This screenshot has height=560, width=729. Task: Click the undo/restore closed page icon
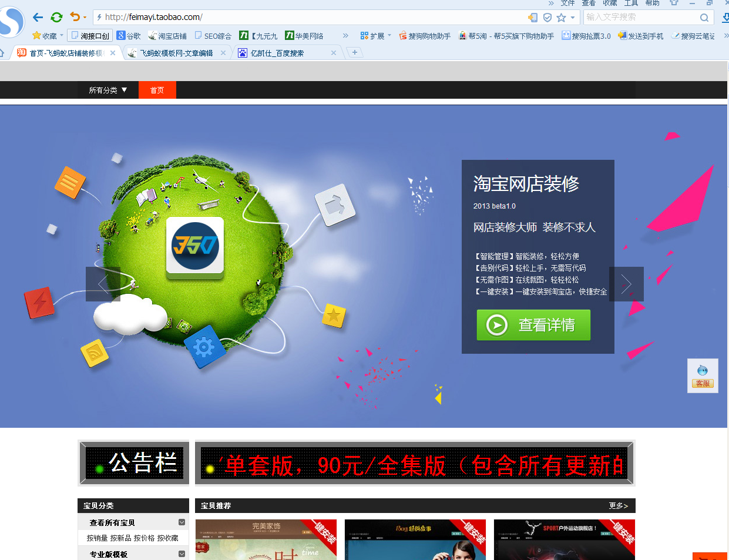[x=75, y=17]
